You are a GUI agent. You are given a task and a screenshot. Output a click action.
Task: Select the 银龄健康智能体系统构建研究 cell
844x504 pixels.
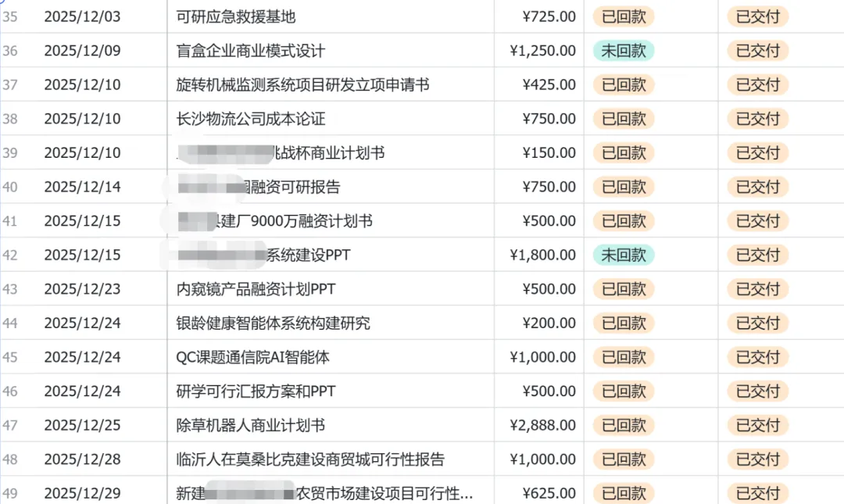click(x=274, y=323)
